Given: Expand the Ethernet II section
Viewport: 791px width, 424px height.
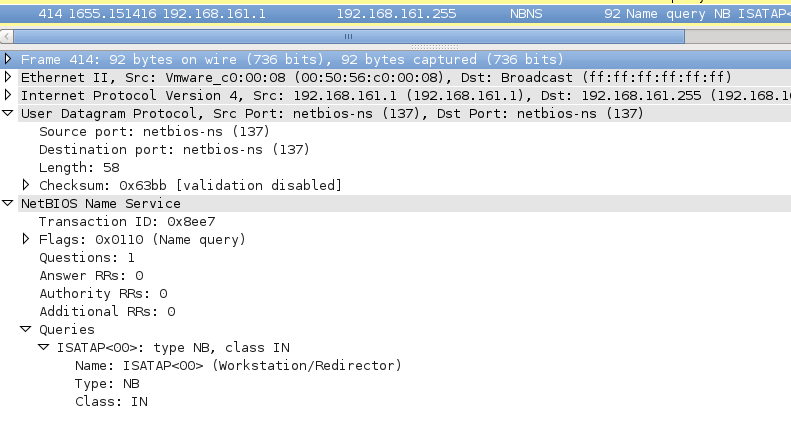Looking at the screenshot, I should 9,78.
